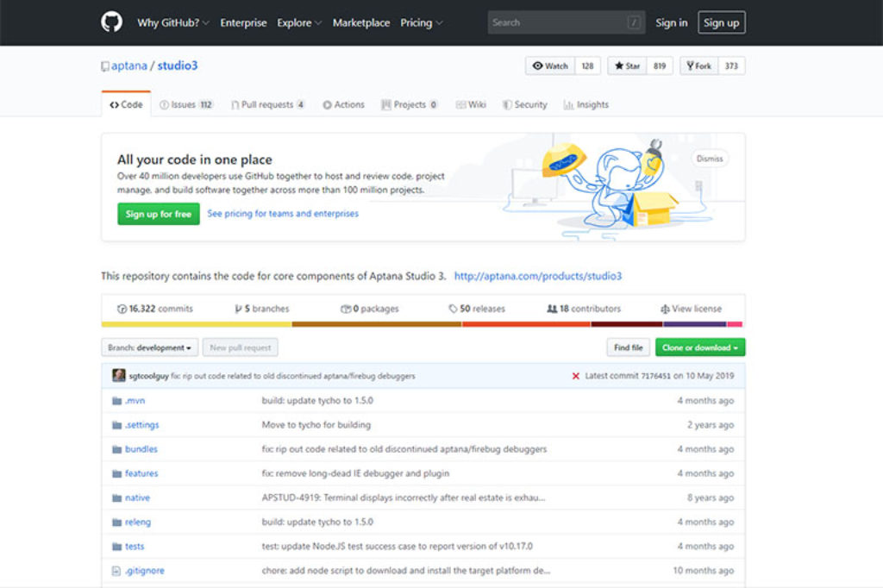Click sgtcoolguy's commit author avatar

[x=119, y=376]
